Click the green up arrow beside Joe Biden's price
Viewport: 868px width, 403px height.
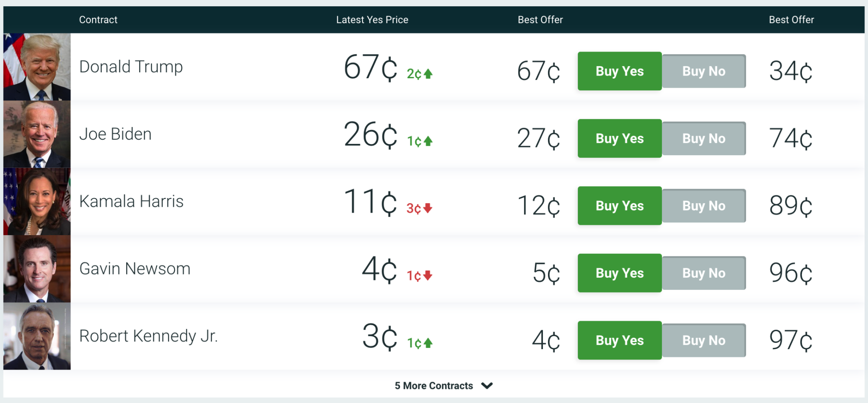tap(428, 141)
